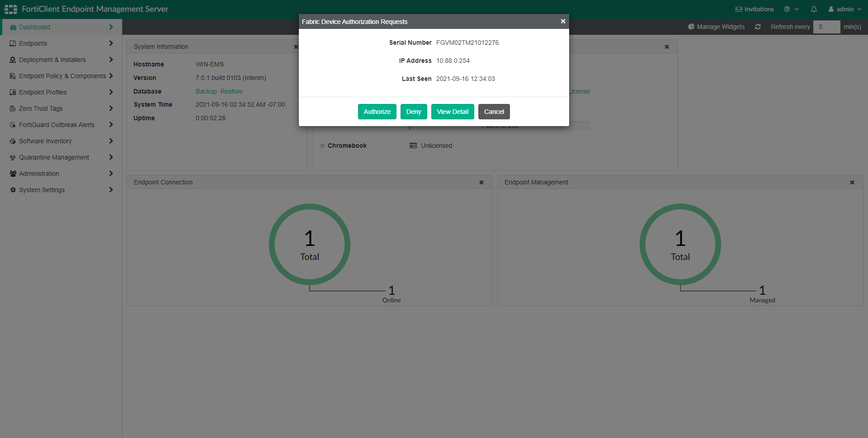Click Manage Widgets
Screen dimensions: 868x438
716,27
